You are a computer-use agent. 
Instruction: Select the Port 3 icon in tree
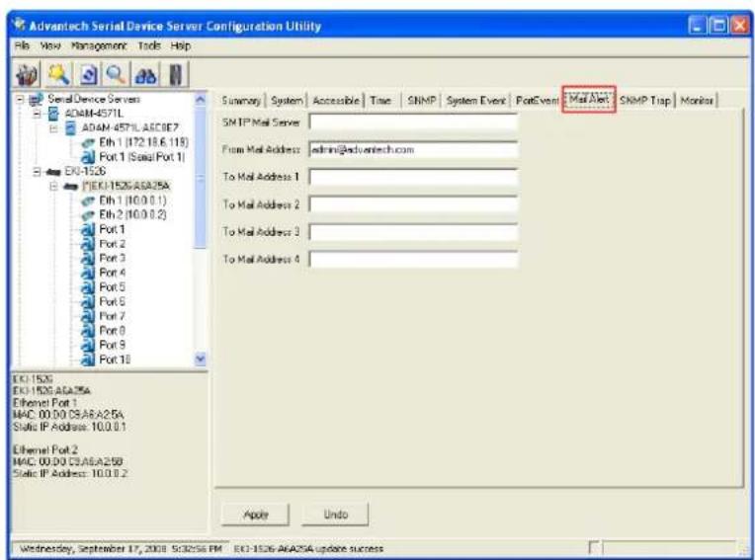point(88,259)
